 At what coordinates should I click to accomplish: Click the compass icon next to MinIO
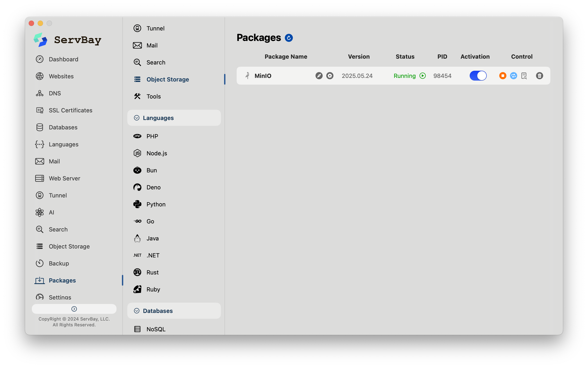[319, 76]
